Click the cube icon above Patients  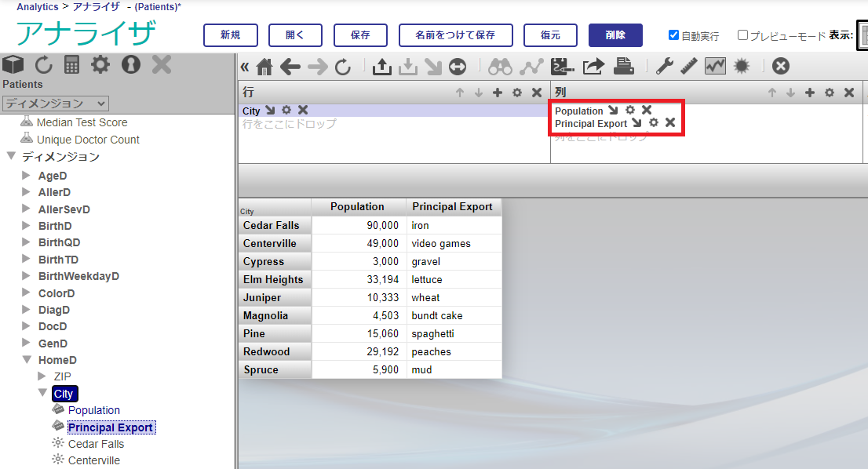13,64
